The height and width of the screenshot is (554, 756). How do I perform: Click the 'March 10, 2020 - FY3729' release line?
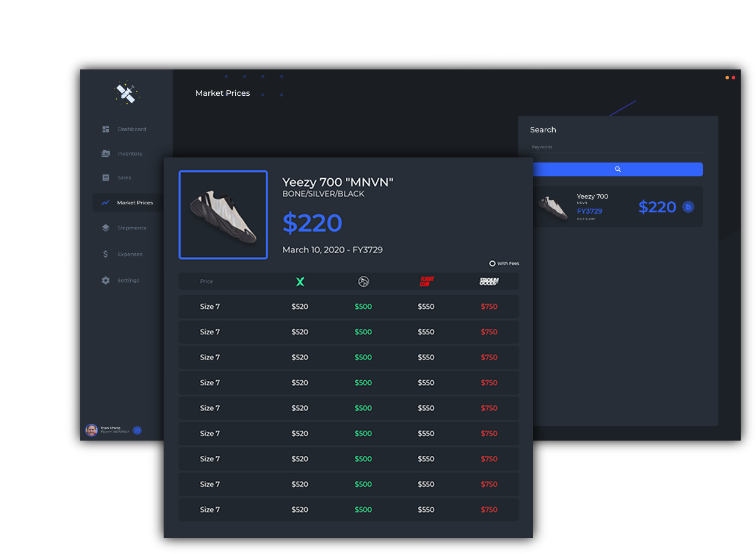(x=332, y=250)
